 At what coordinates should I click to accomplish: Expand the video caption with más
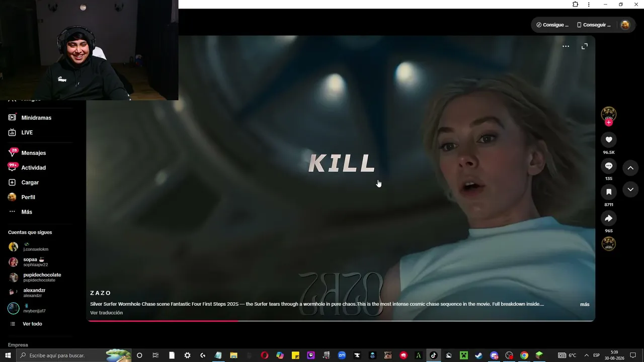coord(585,304)
